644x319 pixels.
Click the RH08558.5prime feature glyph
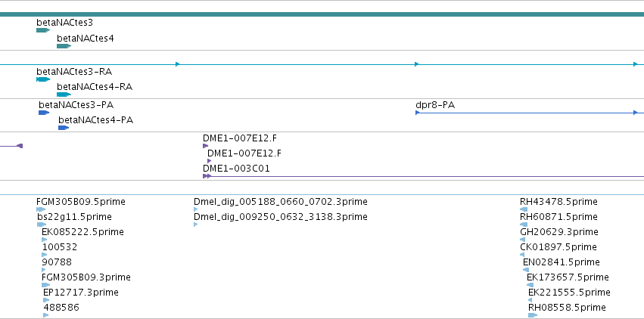click(533, 315)
